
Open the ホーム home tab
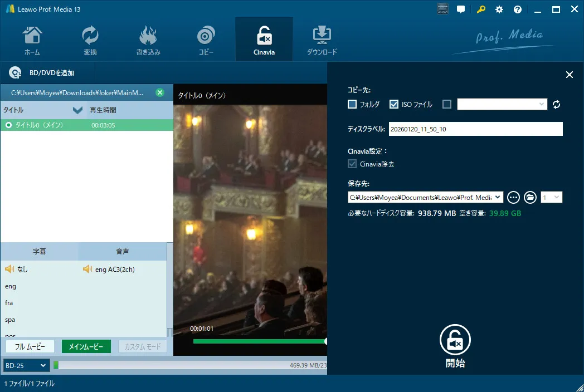[x=32, y=40]
